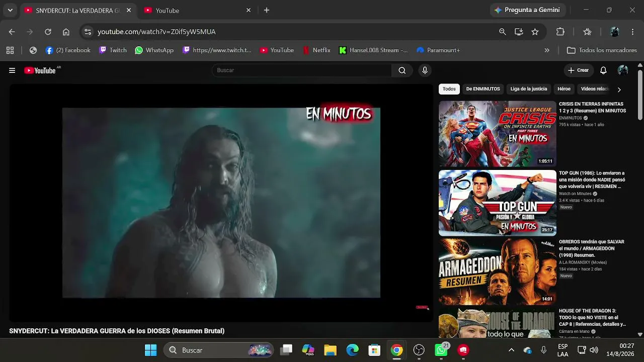This screenshot has height=362, width=644.
Task: Click the video player to pause playback
Action: 221,203
